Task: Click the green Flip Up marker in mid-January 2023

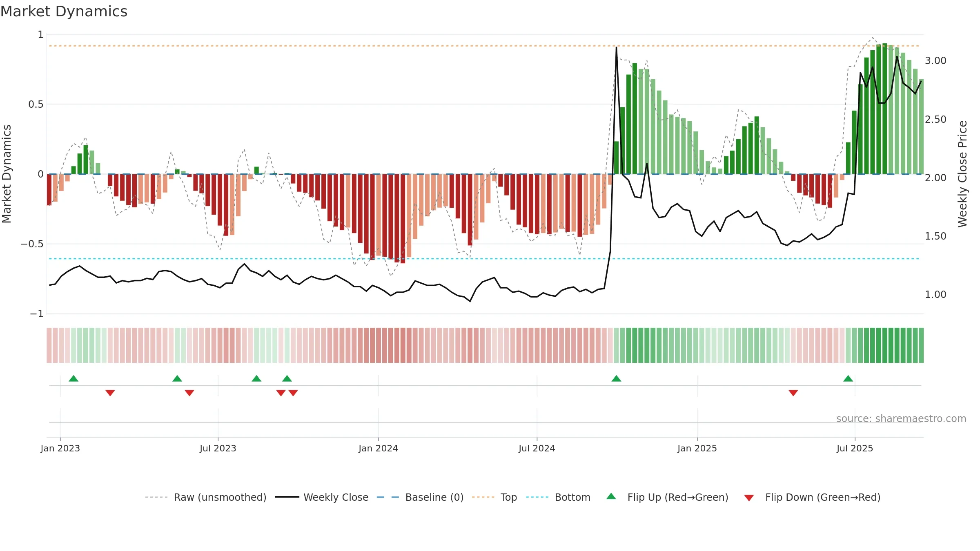Action: [73, 379]
